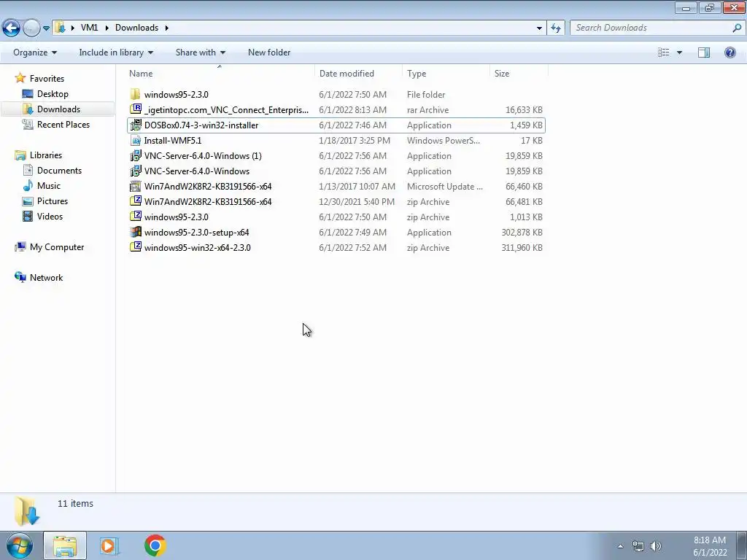Open the address bar history dropdown
The image size is (747, 560).
click(x=539, y=28)
